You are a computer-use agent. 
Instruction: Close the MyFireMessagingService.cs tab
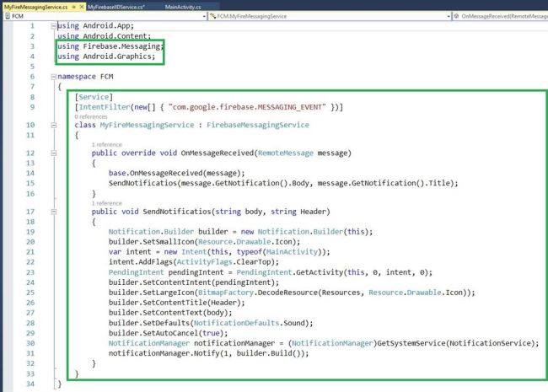tap(82, 7)
